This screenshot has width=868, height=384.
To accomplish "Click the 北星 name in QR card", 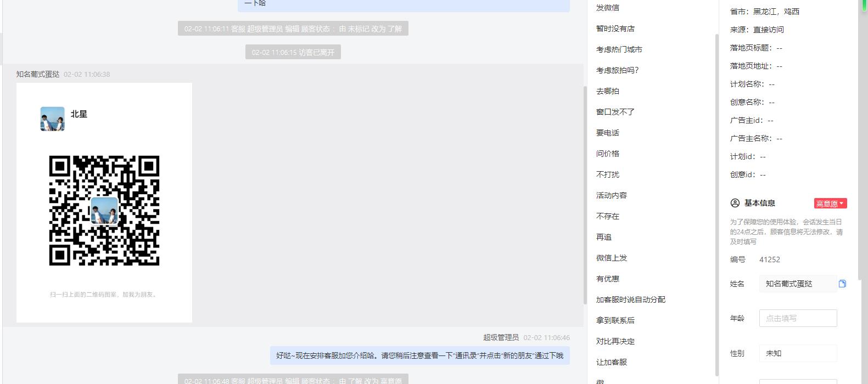I will (79, 114).
